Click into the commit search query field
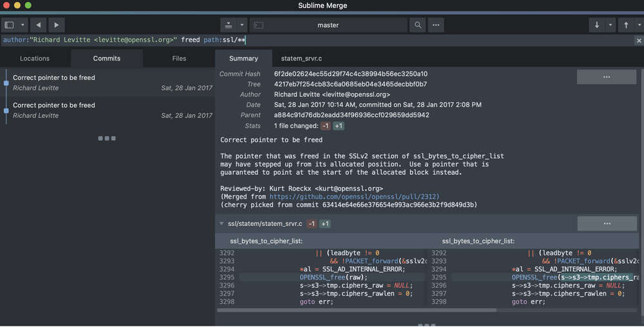This screenshot has height=327, width=644. [386, 41]
